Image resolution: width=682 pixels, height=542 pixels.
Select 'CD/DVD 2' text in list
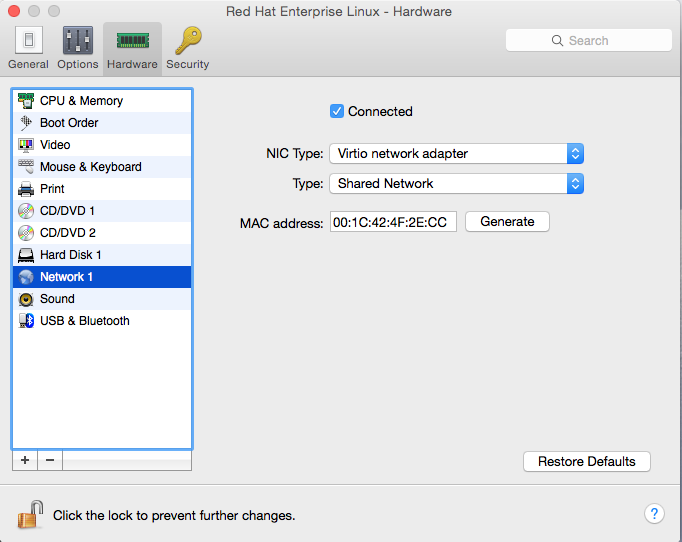click(x=68, y=233)
